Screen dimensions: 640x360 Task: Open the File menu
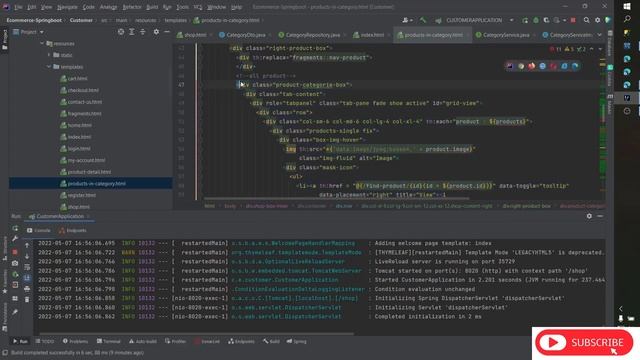coord(18,7)
